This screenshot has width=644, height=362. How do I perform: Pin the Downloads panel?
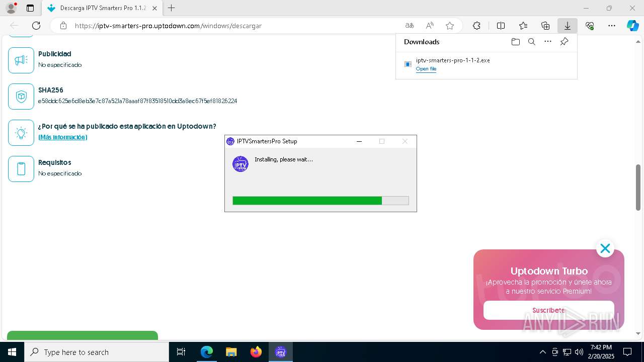pos(564,42)
